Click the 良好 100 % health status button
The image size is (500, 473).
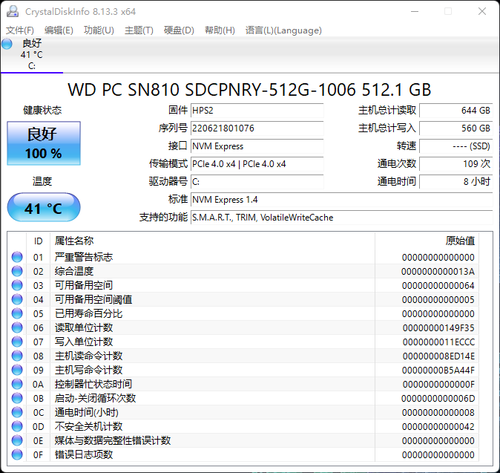pyautogui.click(x=44, y=143)
